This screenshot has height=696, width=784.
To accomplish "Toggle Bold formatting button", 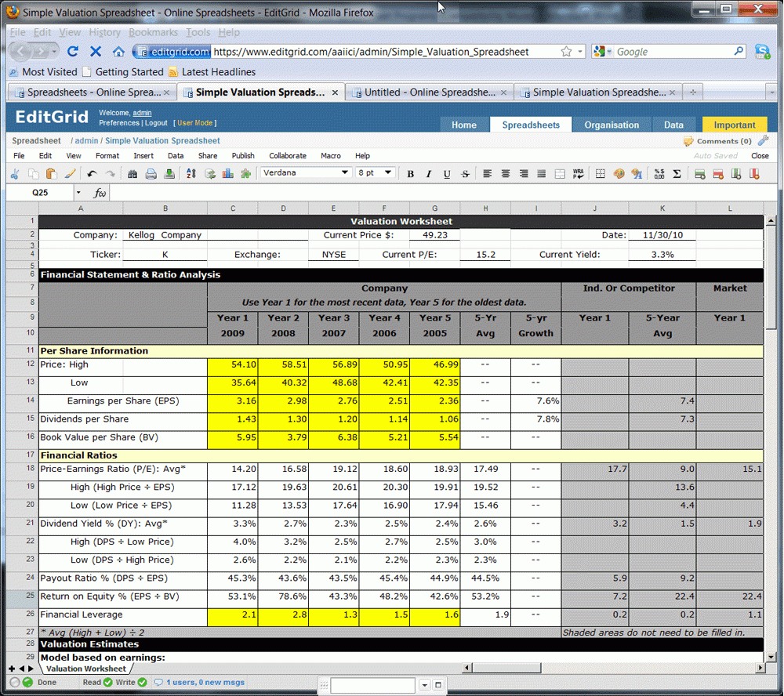I will point(410,174).
